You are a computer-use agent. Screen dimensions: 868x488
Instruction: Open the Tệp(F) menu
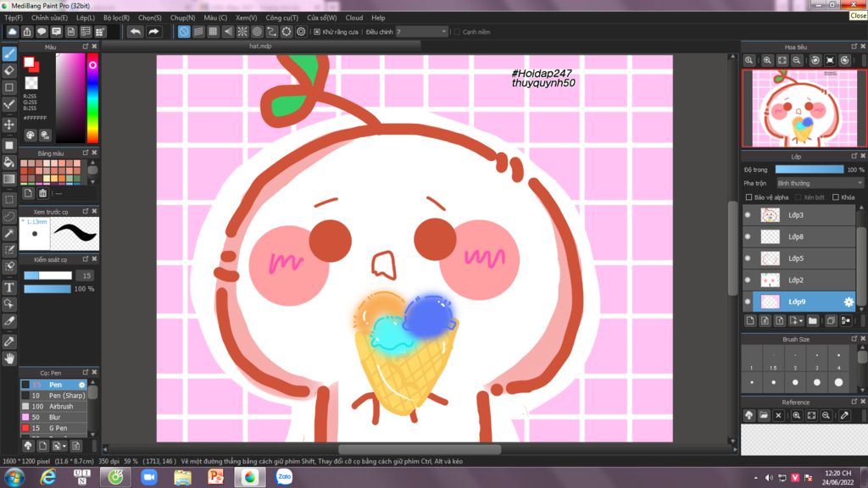[14, 18]
